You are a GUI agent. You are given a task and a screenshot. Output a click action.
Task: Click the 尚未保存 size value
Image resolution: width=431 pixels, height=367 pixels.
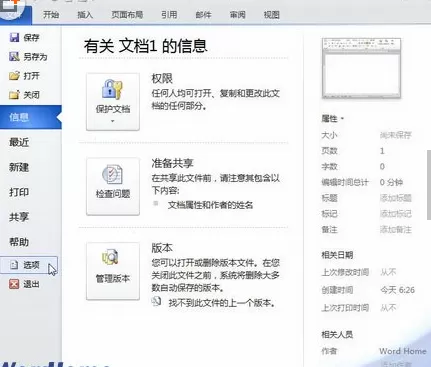click(396, 135)
